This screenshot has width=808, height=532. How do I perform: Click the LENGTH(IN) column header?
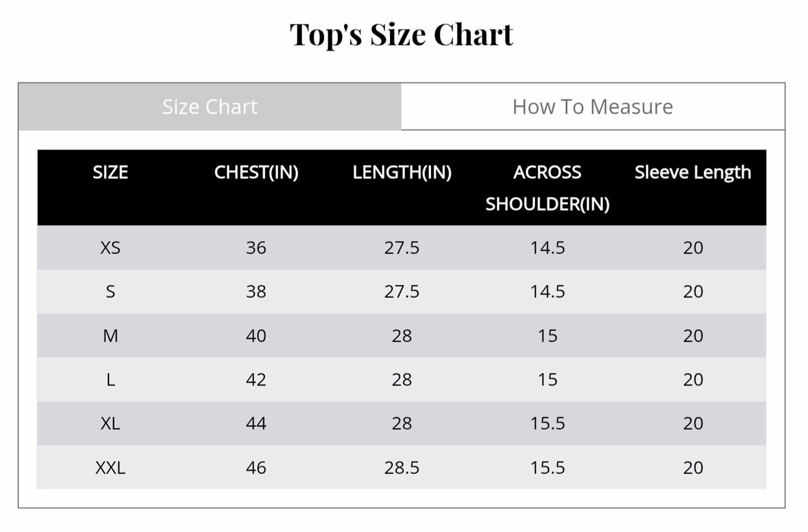coord(402,173)
